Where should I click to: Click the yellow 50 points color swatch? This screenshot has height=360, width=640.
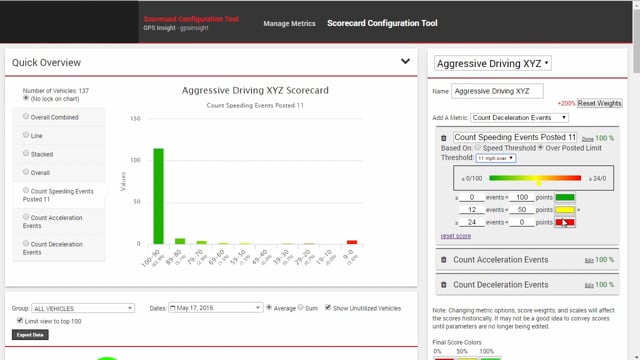[x=565, y=210]
